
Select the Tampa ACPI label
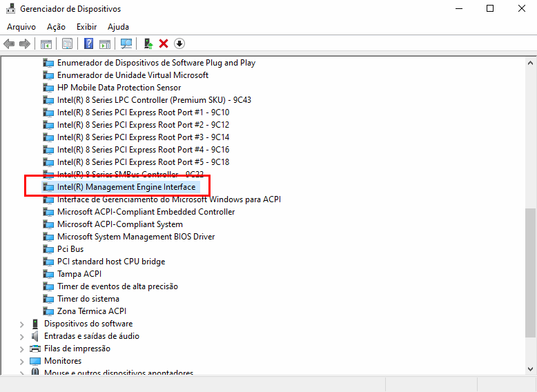click(x=79, y=274)
